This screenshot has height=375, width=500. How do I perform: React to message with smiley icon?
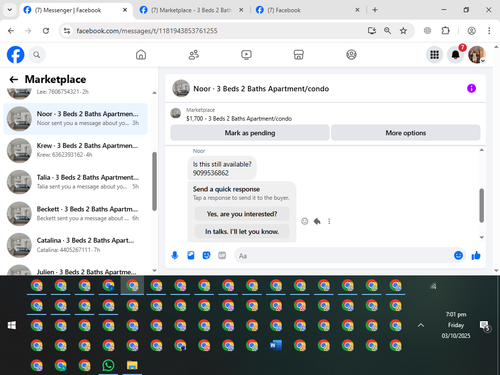click(x=305, y=221)
